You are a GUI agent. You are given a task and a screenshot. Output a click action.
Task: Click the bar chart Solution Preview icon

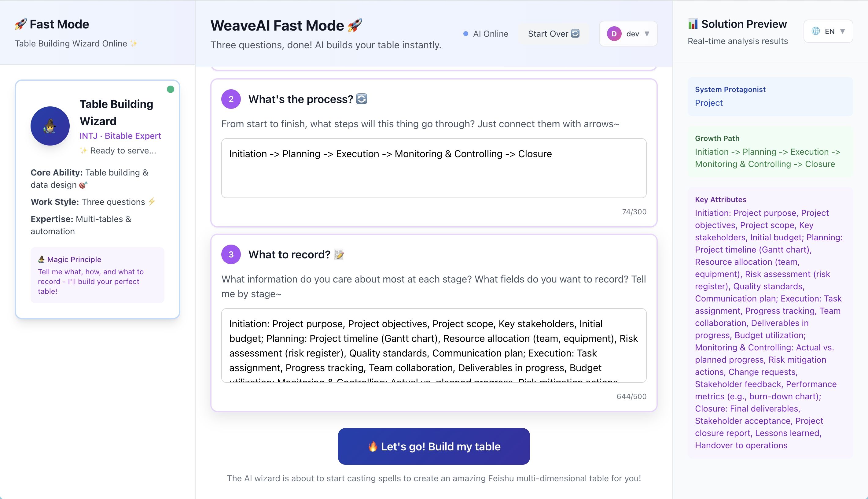click(693, 24)
